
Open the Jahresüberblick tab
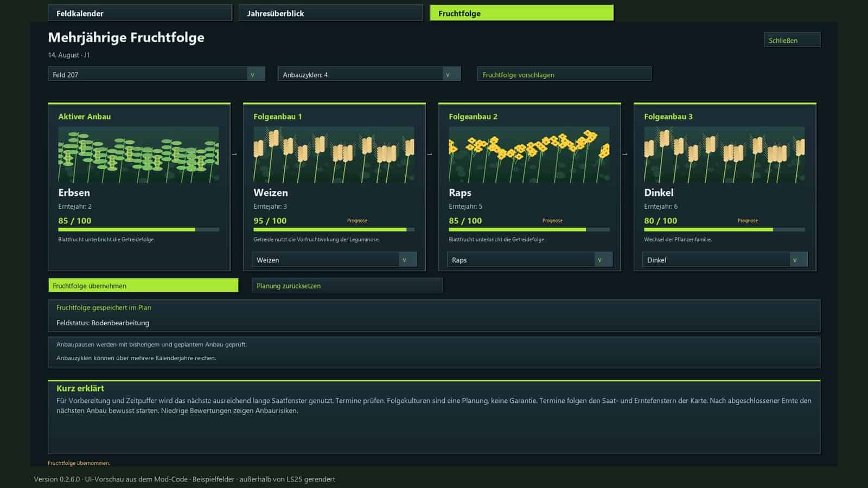click(x=331, y=13)
